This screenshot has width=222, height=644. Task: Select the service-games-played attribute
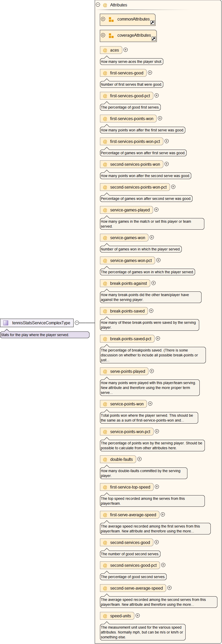point(130,210)
